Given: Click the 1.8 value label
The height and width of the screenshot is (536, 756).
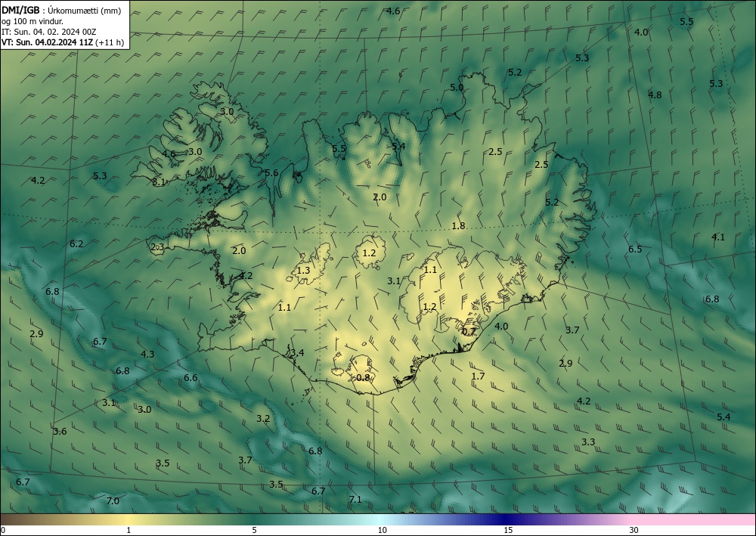Looking at the screenshot, I should [x=458, y=225].
